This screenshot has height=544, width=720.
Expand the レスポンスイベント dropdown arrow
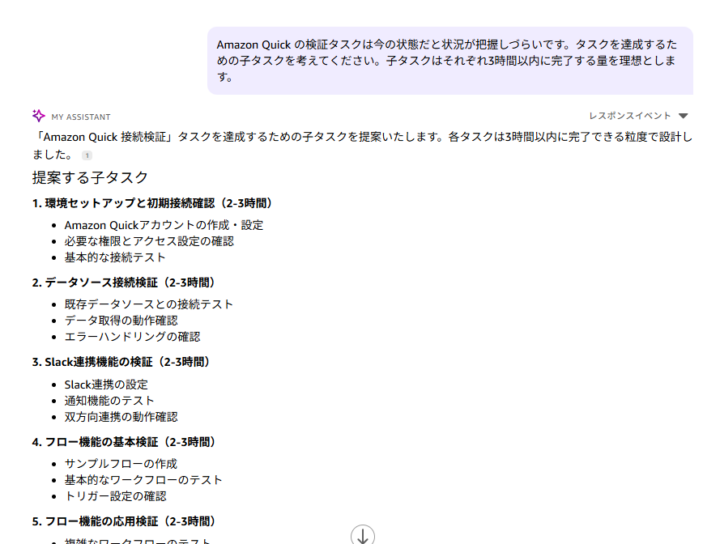pos(683,116)
